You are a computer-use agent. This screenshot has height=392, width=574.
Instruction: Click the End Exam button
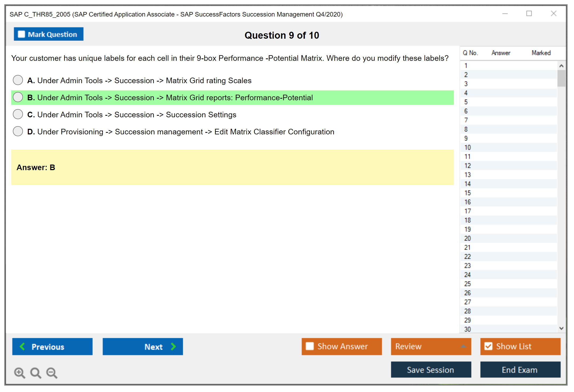tap(520, 370)
